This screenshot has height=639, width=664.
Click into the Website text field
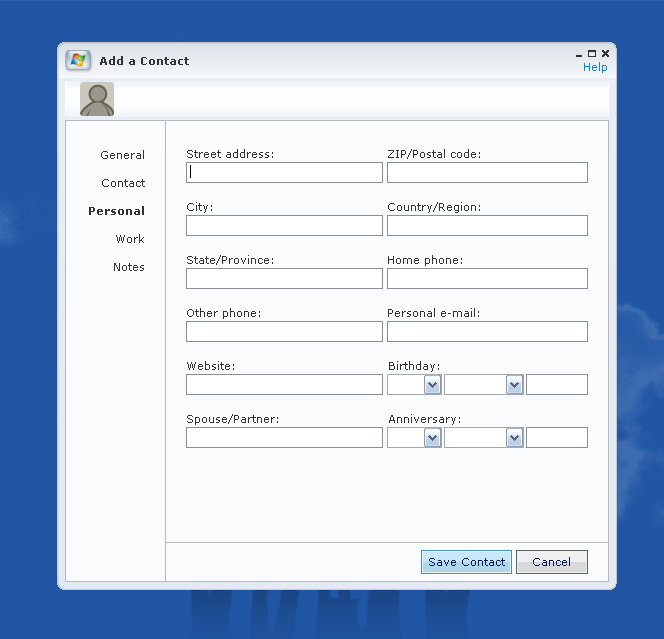[x=284, y=385]
